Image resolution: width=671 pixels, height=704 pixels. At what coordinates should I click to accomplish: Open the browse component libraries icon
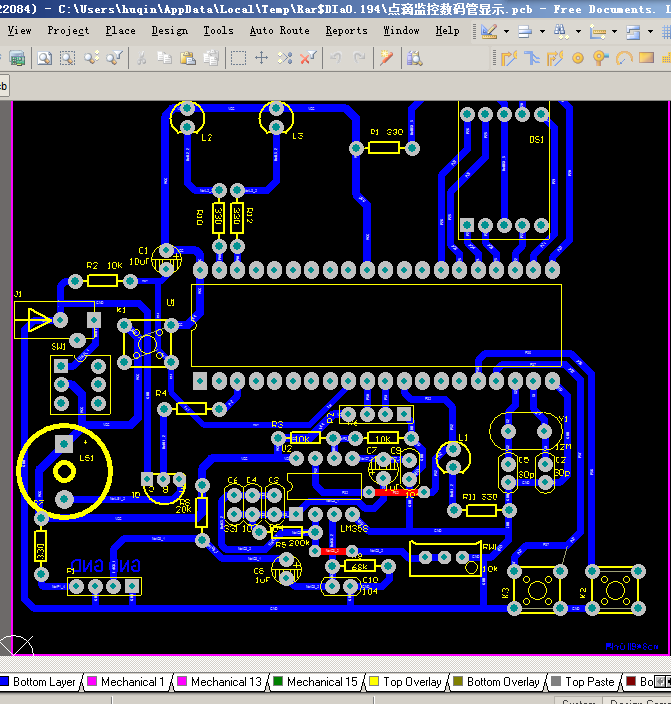click(x=414, y=58)
